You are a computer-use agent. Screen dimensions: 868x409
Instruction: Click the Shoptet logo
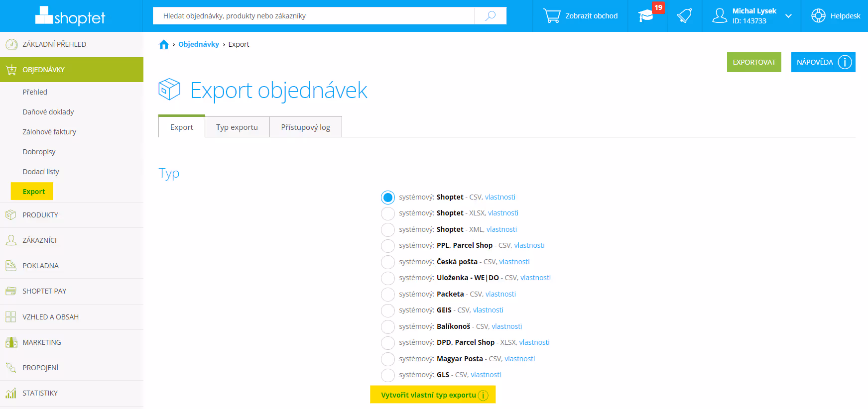70,16
